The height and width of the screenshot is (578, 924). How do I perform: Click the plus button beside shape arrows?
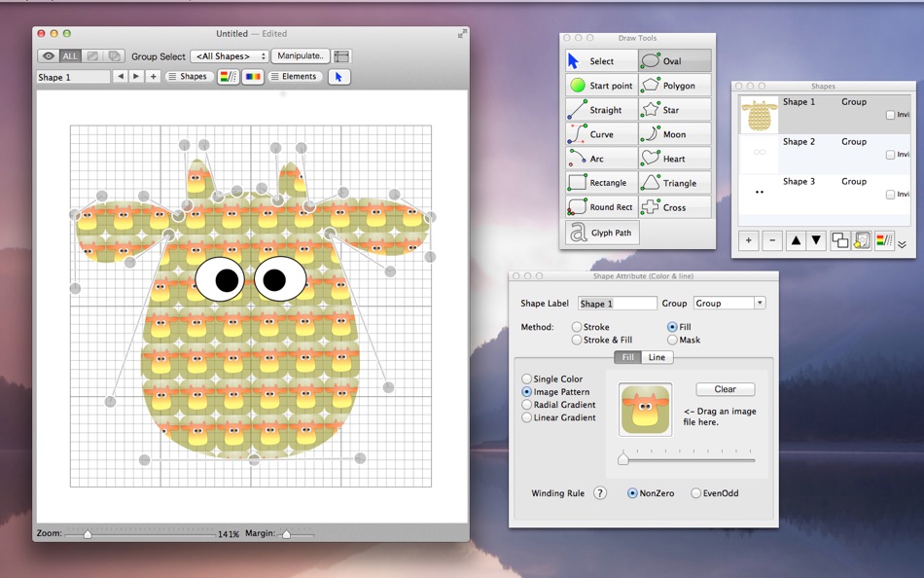pos(154,77)
